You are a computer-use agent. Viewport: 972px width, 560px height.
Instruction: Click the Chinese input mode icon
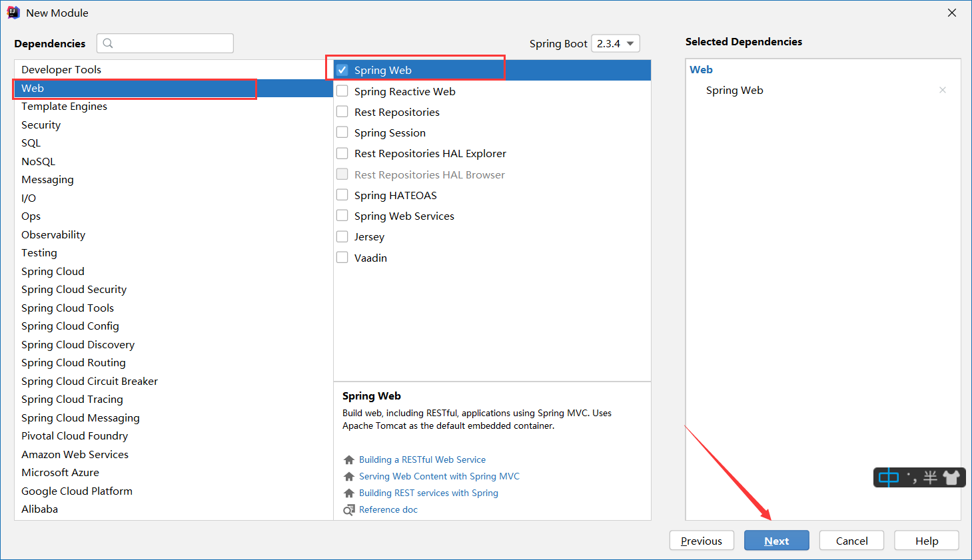889,477
